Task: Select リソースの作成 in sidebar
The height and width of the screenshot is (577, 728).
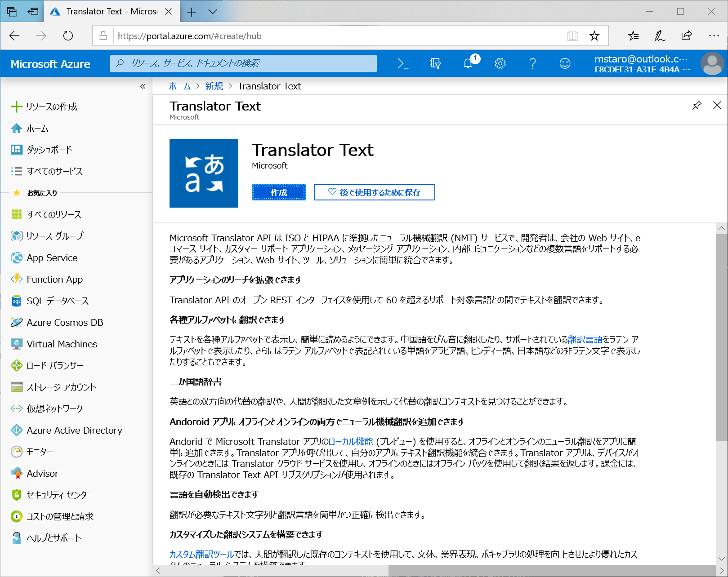Action: (x=44, y=107)
